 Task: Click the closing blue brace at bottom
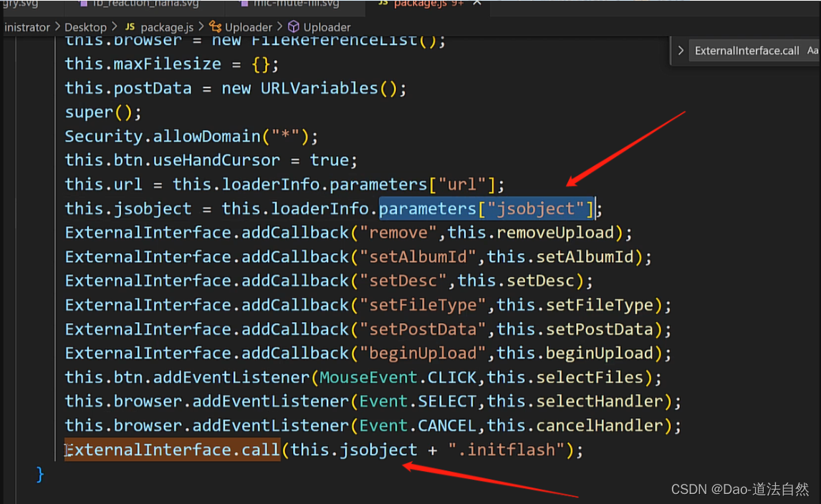click(x=40, y=474)
